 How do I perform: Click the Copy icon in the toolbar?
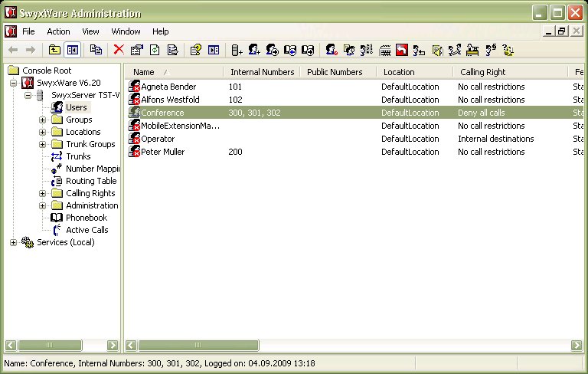[96, 50]
